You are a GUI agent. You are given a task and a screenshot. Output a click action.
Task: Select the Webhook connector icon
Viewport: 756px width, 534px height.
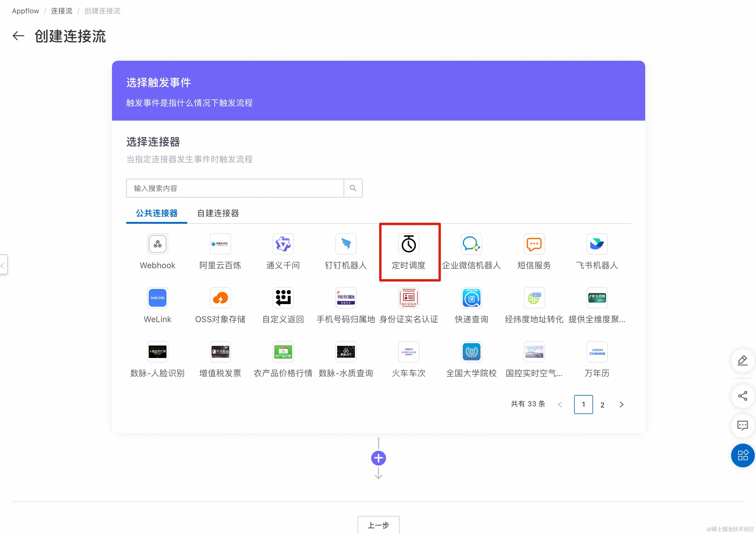[x=157, y=244]
